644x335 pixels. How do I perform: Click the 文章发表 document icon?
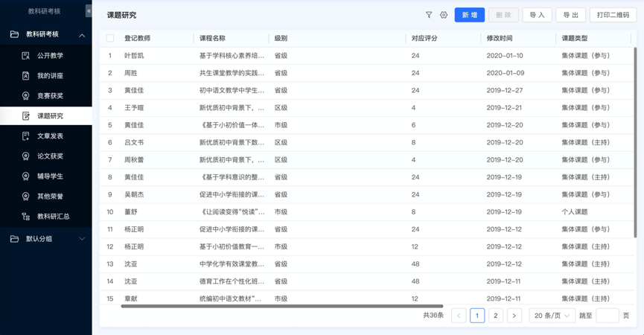coord(25,136)
